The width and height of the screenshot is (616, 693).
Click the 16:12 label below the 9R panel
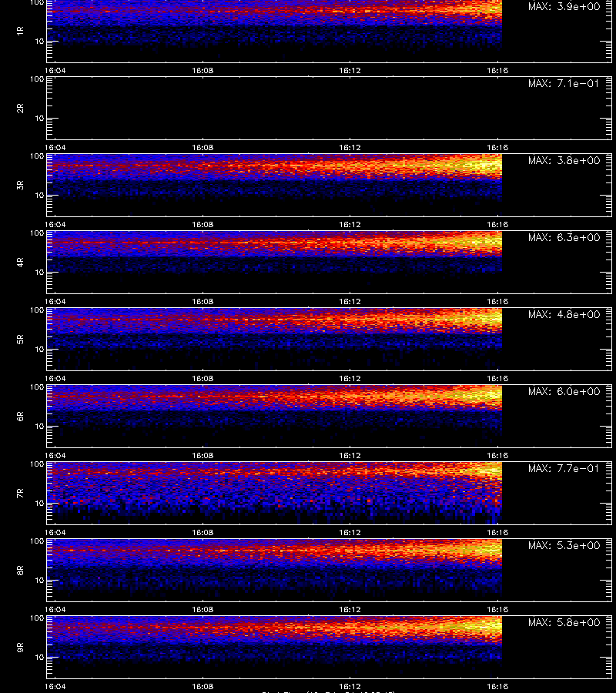click(x=350, y=686)
